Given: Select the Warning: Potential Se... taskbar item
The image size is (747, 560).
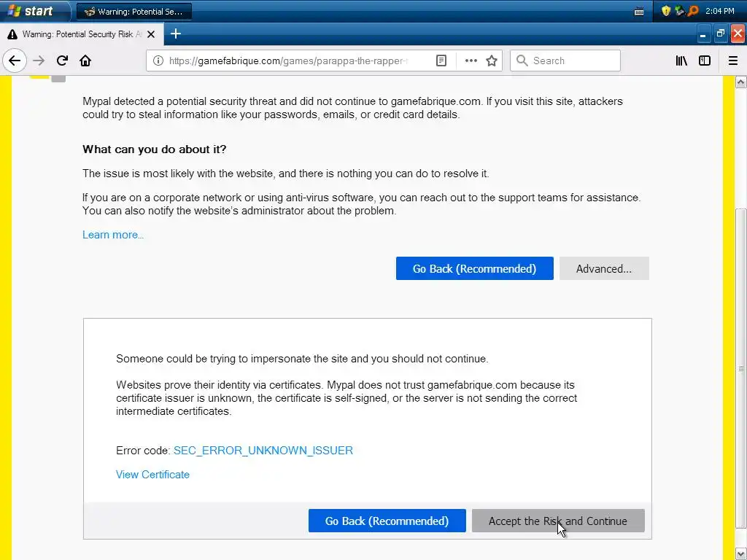Looking at the screenshot, I should (x=134, y=12).
